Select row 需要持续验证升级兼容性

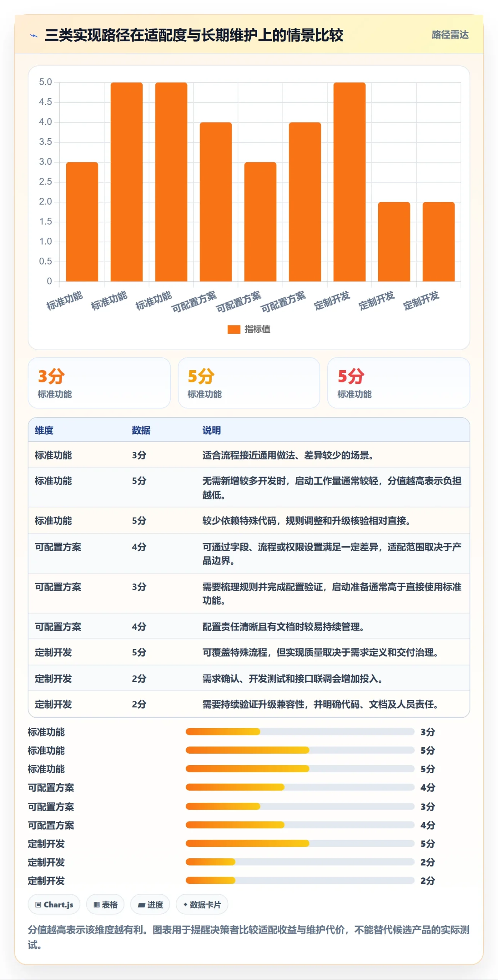tap(249, 704)
